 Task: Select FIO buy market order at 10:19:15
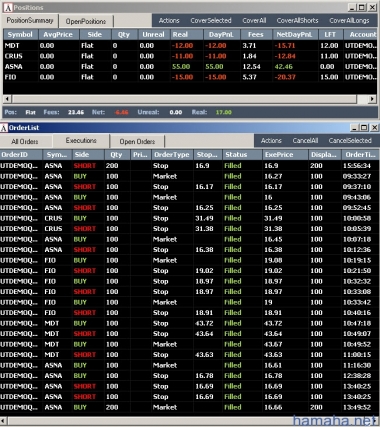[190, 260]
